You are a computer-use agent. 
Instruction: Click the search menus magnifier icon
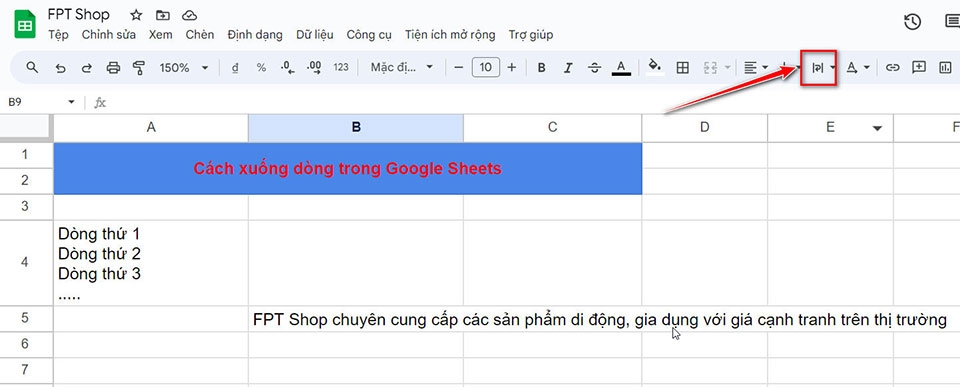click(x=32, y=67)
